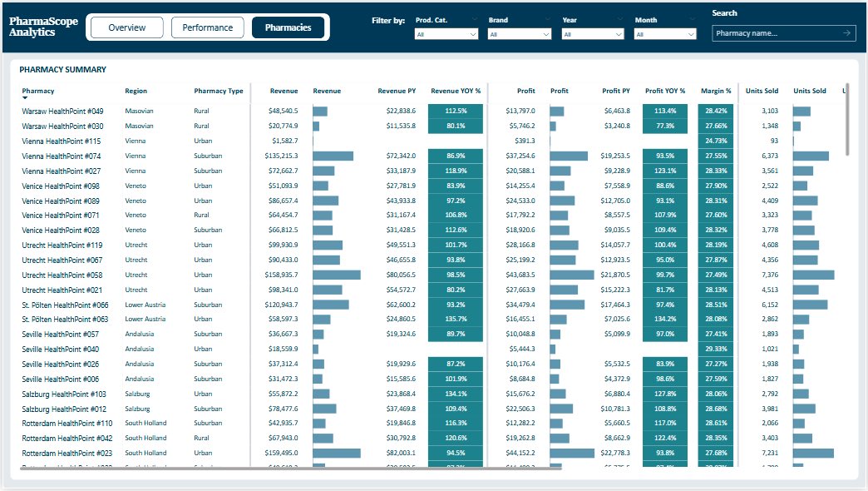Click Lower Austria region for #066
This screenshot has height=491, width=868.
coord(145,305)
